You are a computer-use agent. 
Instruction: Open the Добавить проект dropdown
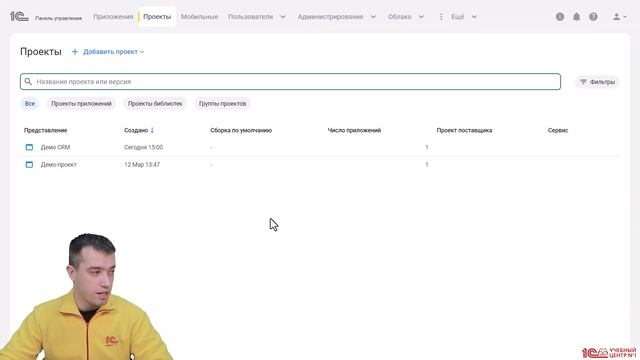tap(113, 52)
